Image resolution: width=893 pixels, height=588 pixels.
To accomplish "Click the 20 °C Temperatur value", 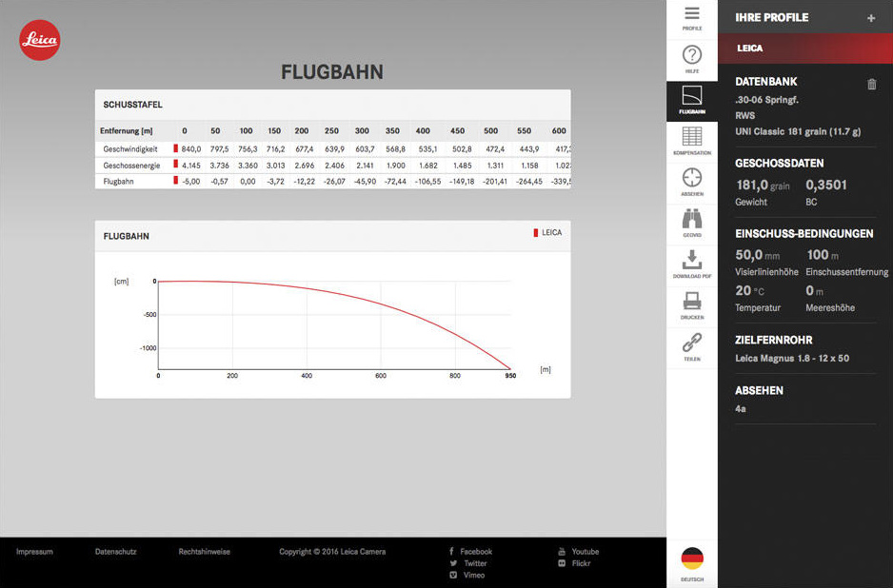I will pos(749,291).
